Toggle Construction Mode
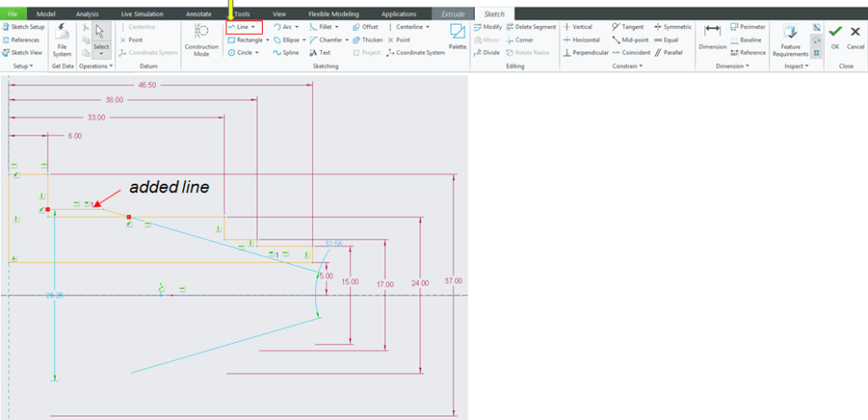The width and height of the screenshot is (868, 420). (x=202, y=38)
